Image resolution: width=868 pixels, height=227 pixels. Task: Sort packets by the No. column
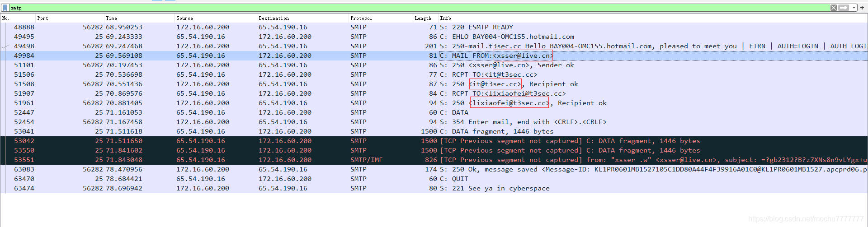[x=18, y=18]
